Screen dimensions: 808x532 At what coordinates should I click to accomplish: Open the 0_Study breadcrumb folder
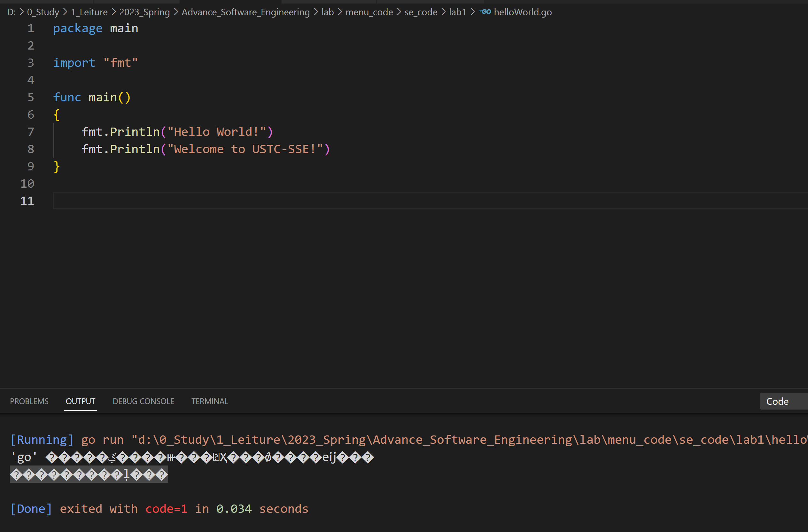pyautogui.click(x=43, y=12)
